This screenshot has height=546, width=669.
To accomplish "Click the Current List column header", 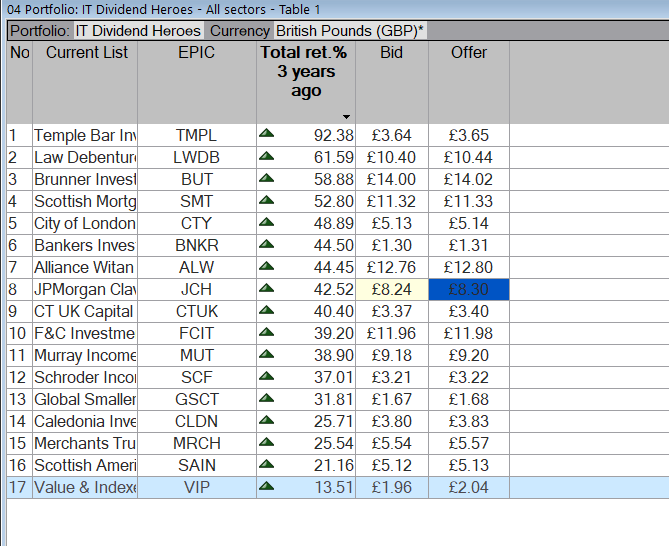I will 86,53.
